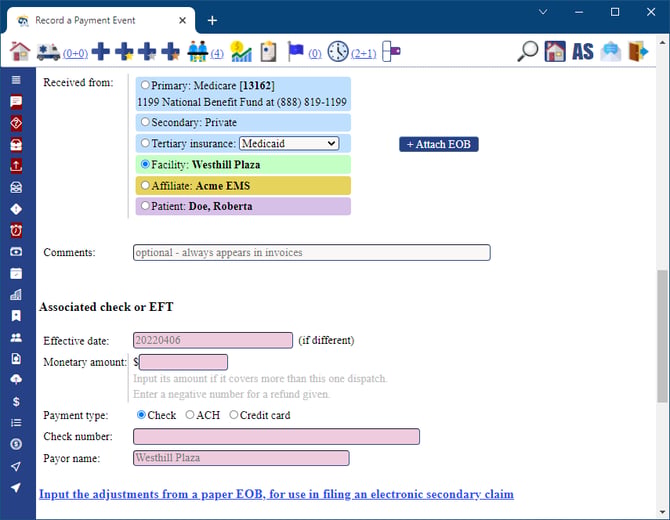This screenshot has width=670, height=520.
Task: Open sidebar red upload icon
Action: (16, 166)
